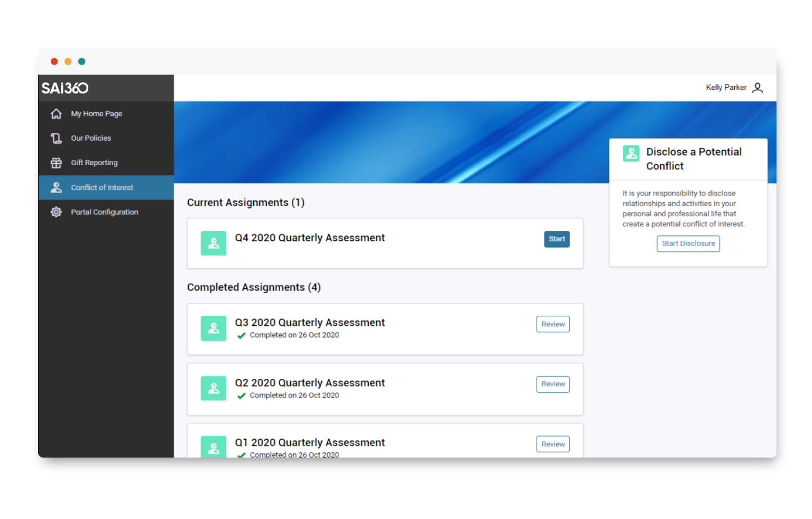Navigate to Portal Configuration
The image size is (812, 519).
pos(104,212)
